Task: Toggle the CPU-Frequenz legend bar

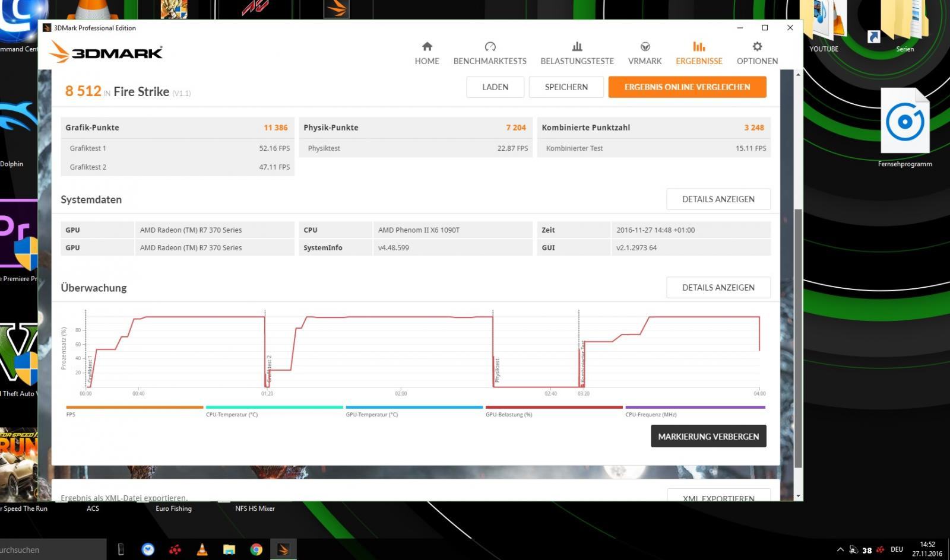Action: (x=695, y=408)
